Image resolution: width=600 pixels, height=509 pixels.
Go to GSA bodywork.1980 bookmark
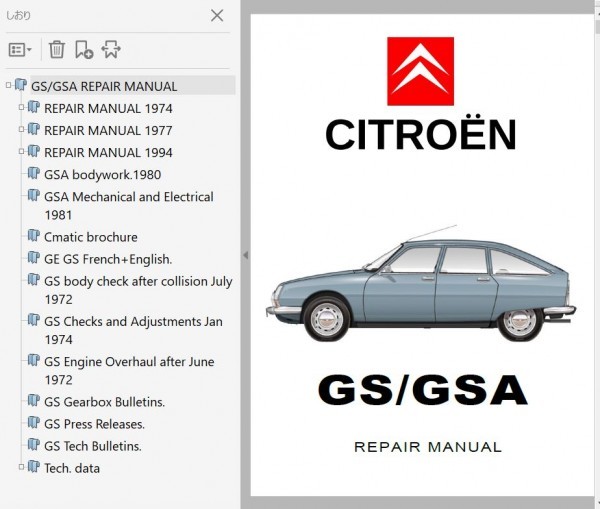103,175
